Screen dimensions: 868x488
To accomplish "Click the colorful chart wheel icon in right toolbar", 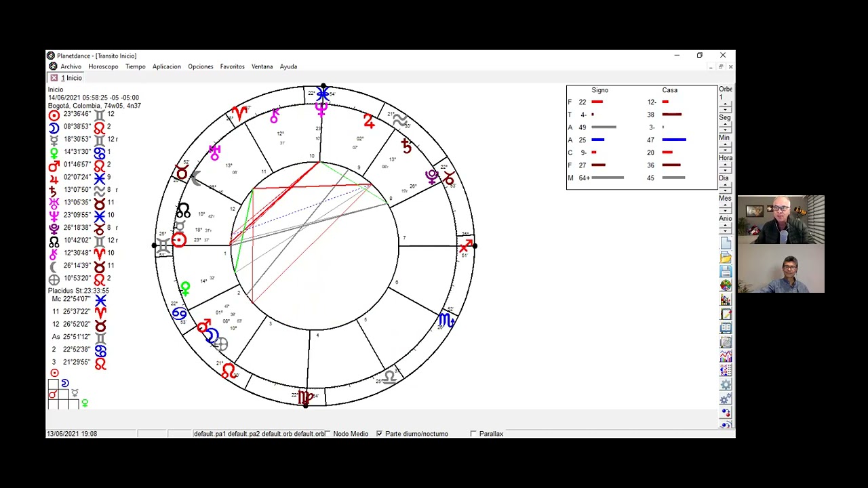I will 726,286.
